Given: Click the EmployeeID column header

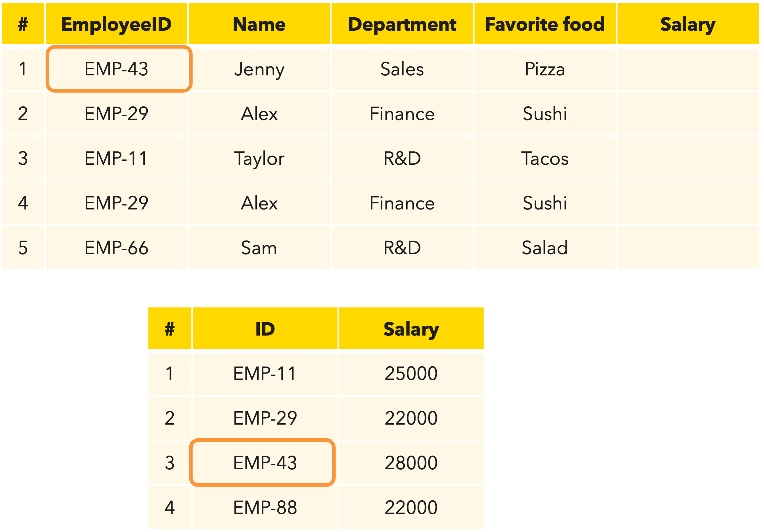Looking at the screenshot, I should tap(116, 24).
